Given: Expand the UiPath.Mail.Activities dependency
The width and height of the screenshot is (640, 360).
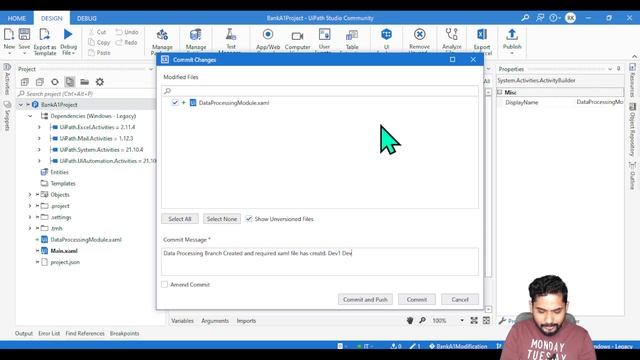Looking at the screenshot, I should (x=39, y=139).
